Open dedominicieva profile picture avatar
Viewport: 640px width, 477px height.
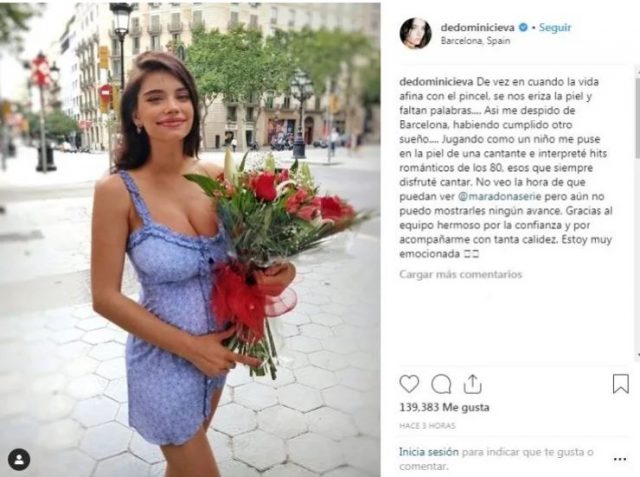(x=416, y=33)
